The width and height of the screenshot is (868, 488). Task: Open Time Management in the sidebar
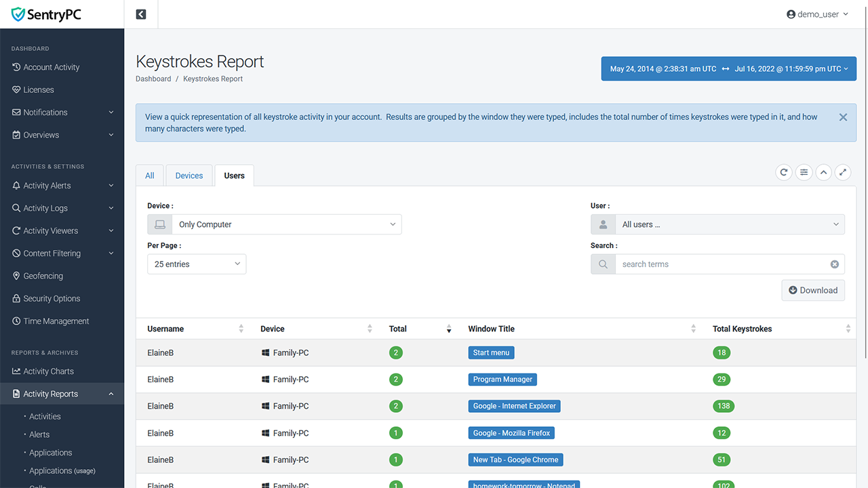coord(62,321)
